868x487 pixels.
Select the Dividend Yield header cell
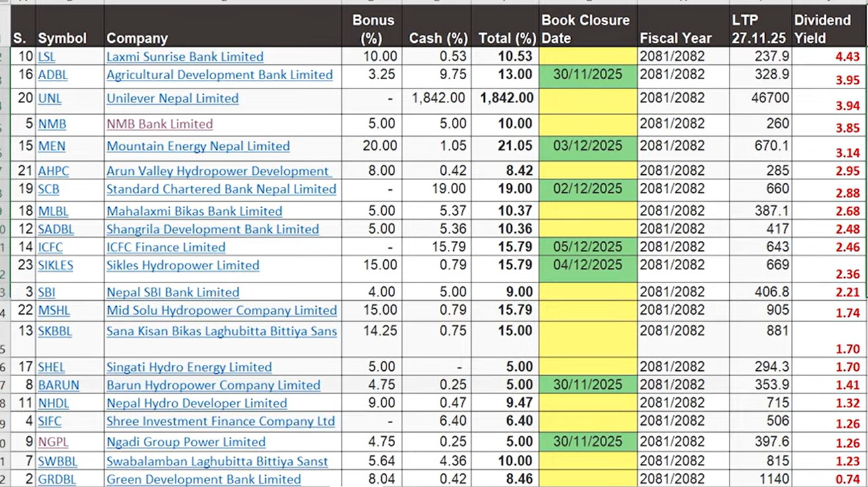pyautogui.click(x=829, y=29)
